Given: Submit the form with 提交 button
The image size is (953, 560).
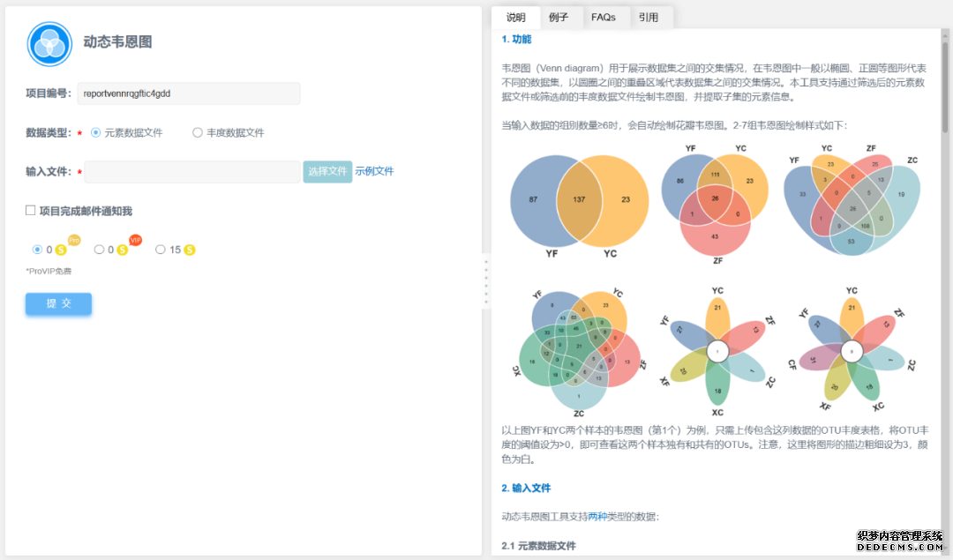Looking at the screenshot, I should coord(58,303).
